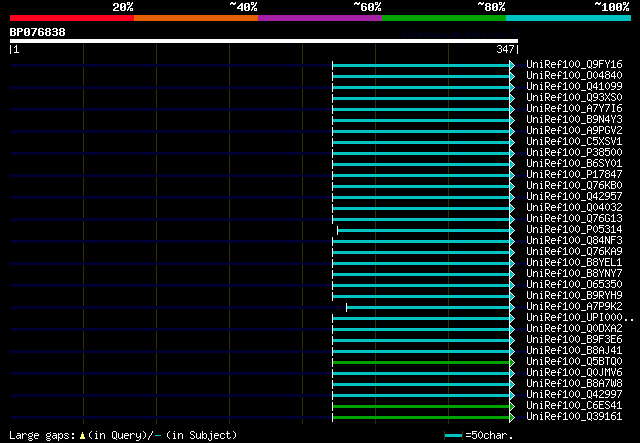Image resolution: width=640 pixels, height=443 pixels.
Task: Click the green arrowhead on the Q39161 row
Action: coord(512,418)
